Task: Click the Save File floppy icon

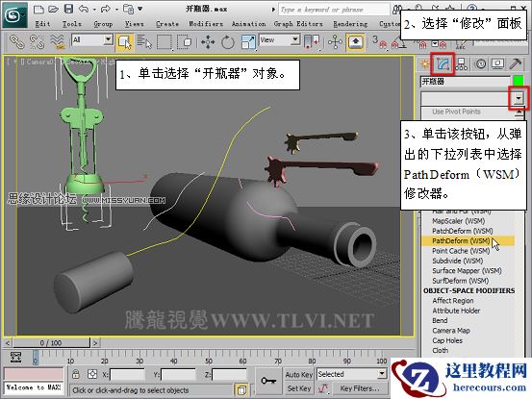Action: (x=69, y=10)
